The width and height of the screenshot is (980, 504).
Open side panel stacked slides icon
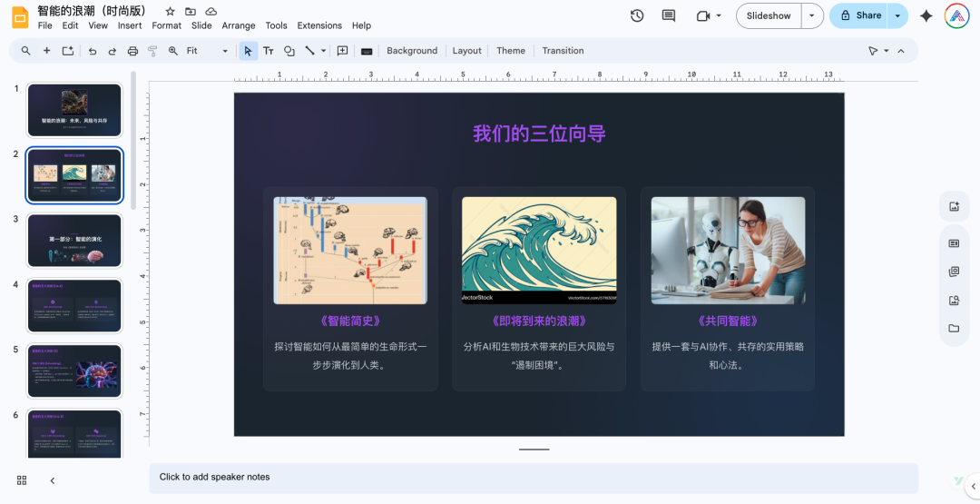(954, 272)
